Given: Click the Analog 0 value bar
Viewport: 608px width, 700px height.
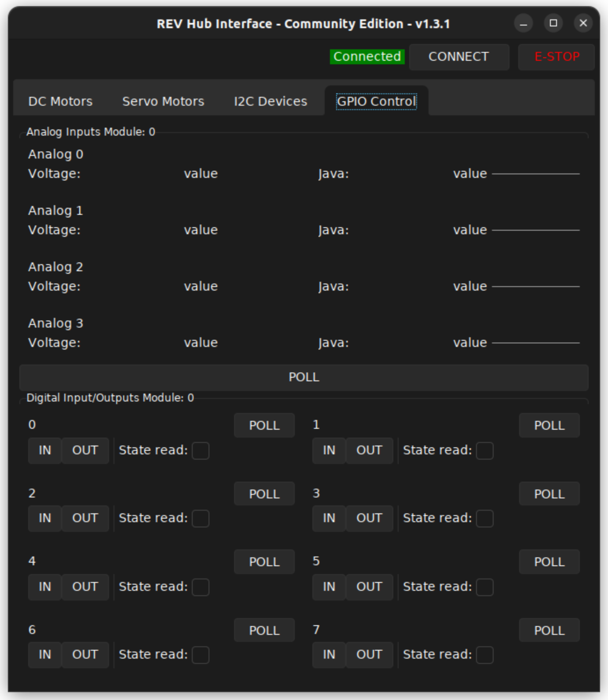Looking at the screenshot, I should pos(536,174).
